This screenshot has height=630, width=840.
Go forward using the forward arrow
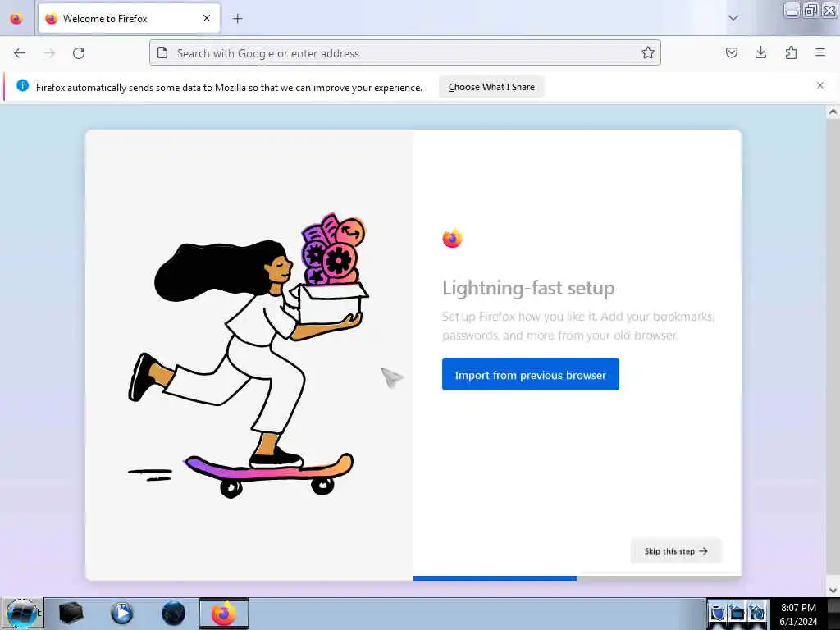point(49,53)
